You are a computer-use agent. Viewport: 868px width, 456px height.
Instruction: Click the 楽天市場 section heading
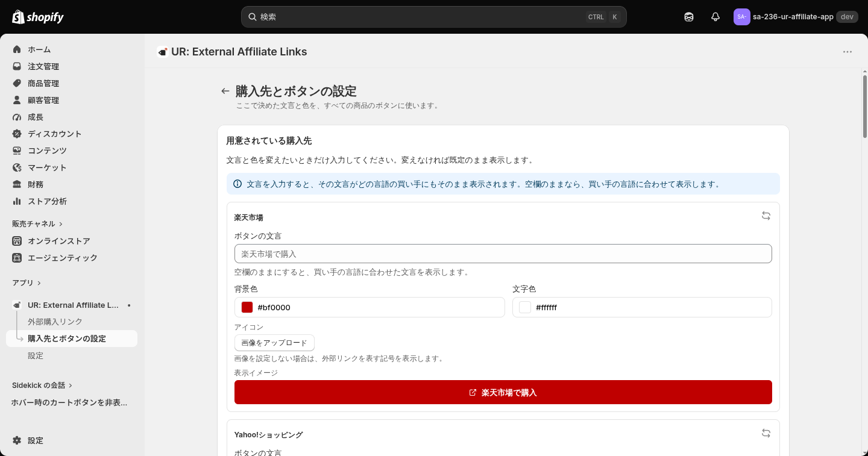pos(249,217)
